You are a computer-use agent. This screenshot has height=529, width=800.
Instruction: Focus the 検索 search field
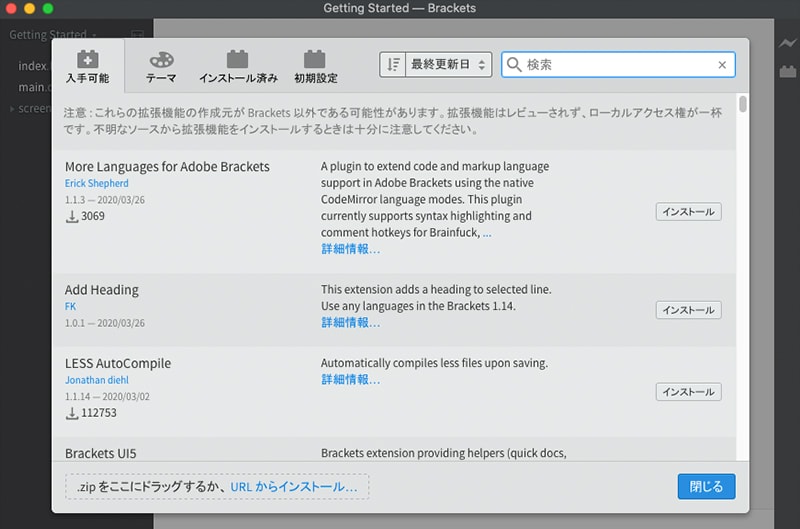point(618,65)
